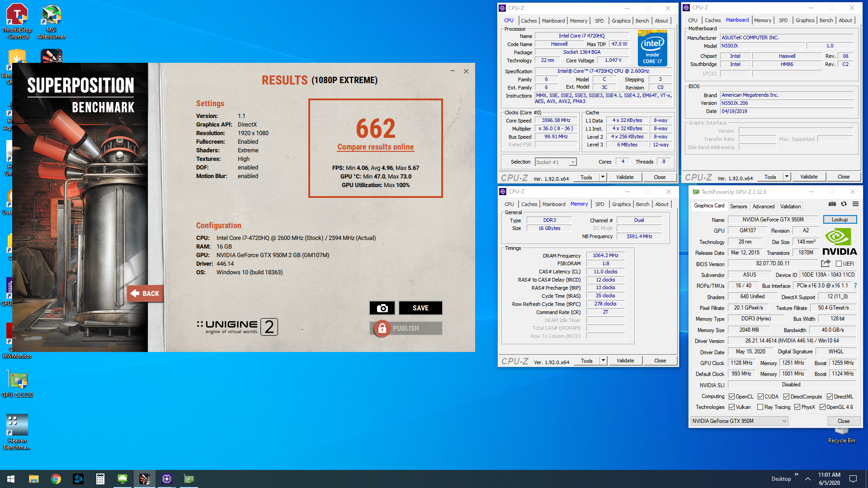Switch to Superposition via its taskbar icon
This screenshot has height=488, width=868.
(145, 479)
